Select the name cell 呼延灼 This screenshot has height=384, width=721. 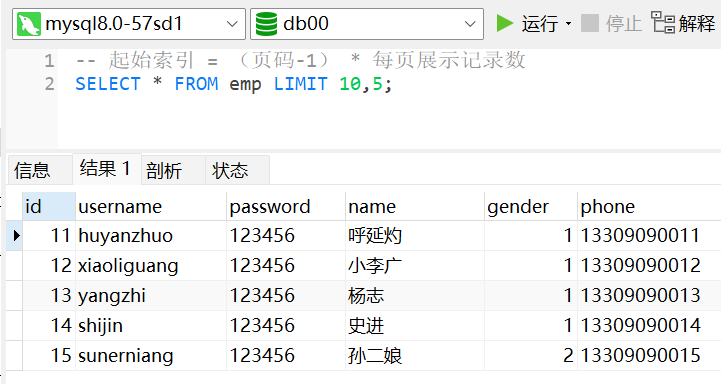pyautogui.click(x=415, y=235)
